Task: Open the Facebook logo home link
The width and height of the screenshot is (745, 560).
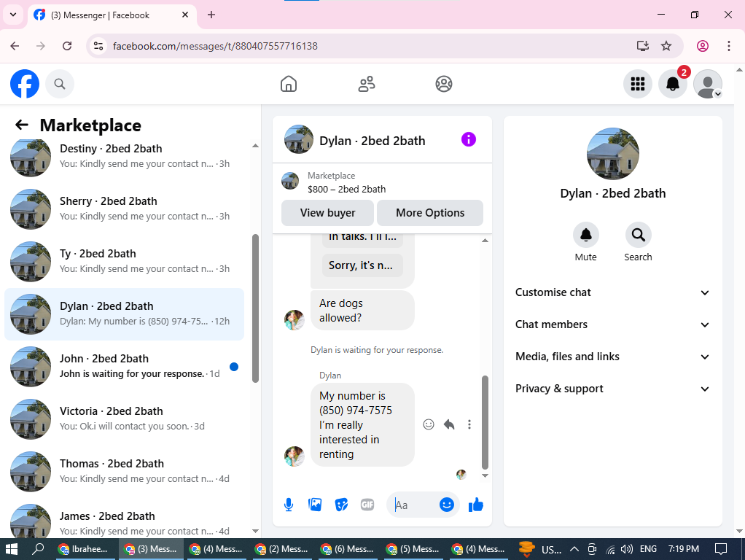Action: 25,84
